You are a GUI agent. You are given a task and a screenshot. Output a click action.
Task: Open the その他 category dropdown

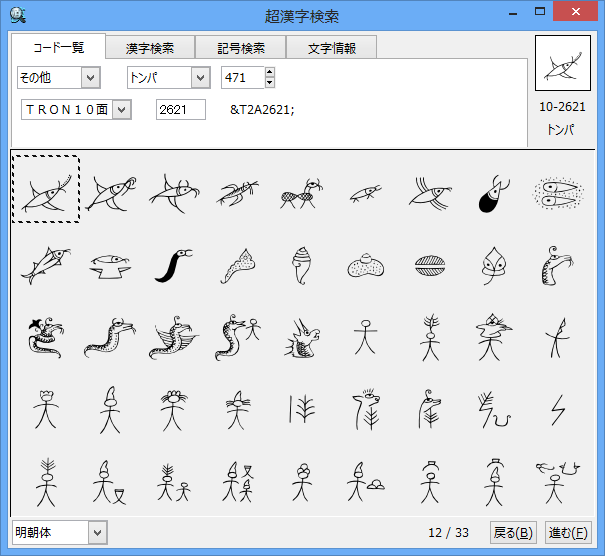(90, 78)
